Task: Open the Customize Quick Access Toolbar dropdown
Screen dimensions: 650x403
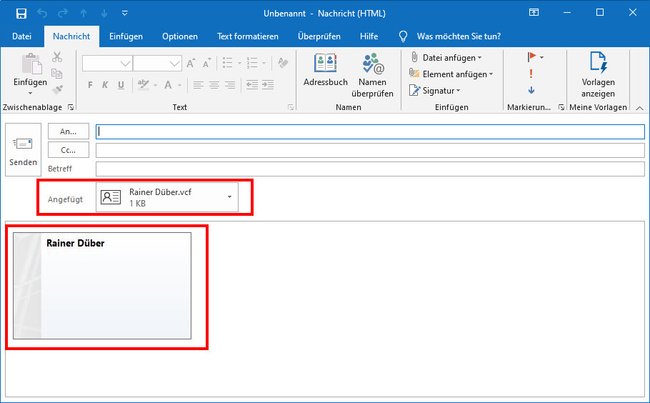Action: click(x=124, y=13)
